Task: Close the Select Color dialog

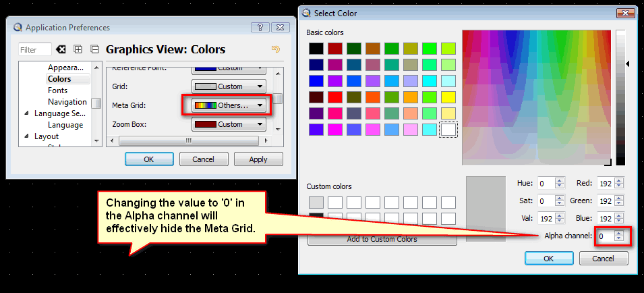Action: 626,13
